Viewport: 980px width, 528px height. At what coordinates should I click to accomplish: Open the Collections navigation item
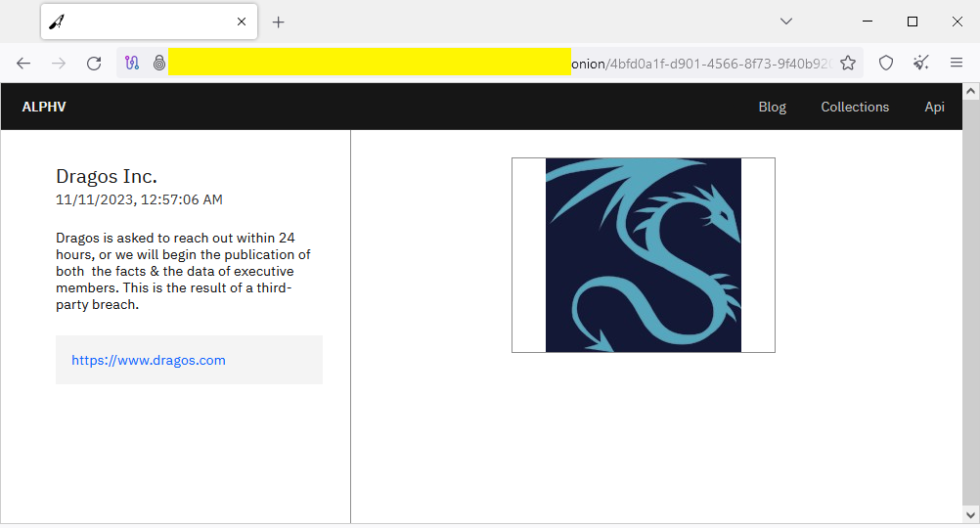tap(855, 107)
